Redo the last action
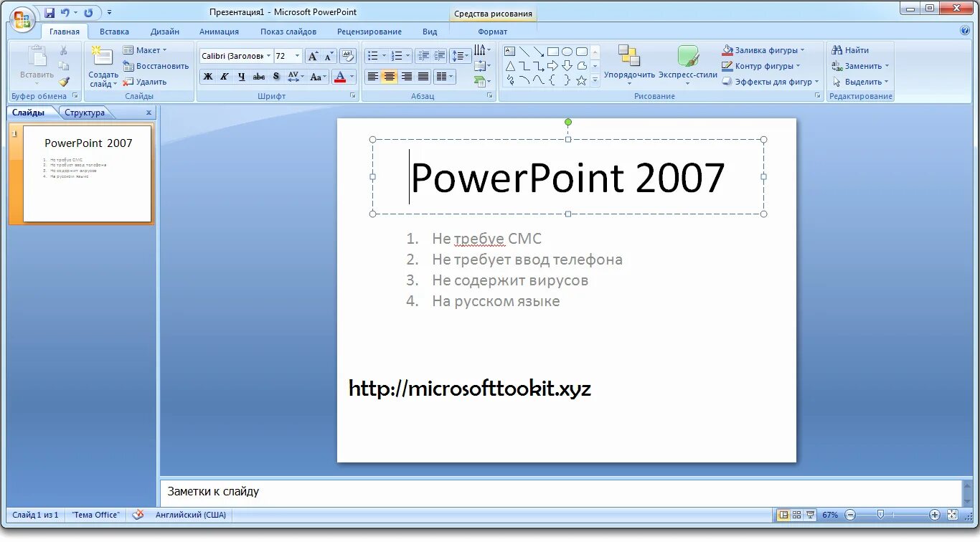980x542 pixels. pos(88,13)
